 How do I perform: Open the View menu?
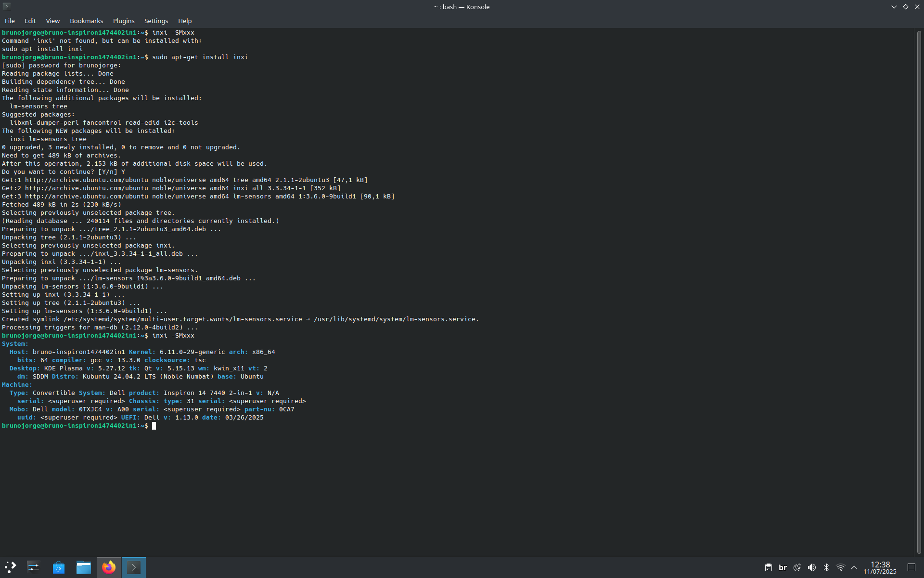(53, 21)
